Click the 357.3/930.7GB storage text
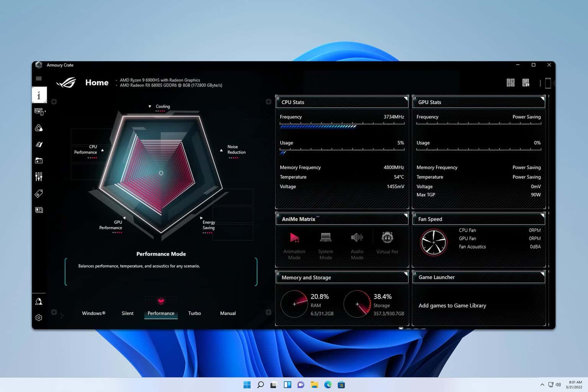Screen dimensions: 588x392 389,314
